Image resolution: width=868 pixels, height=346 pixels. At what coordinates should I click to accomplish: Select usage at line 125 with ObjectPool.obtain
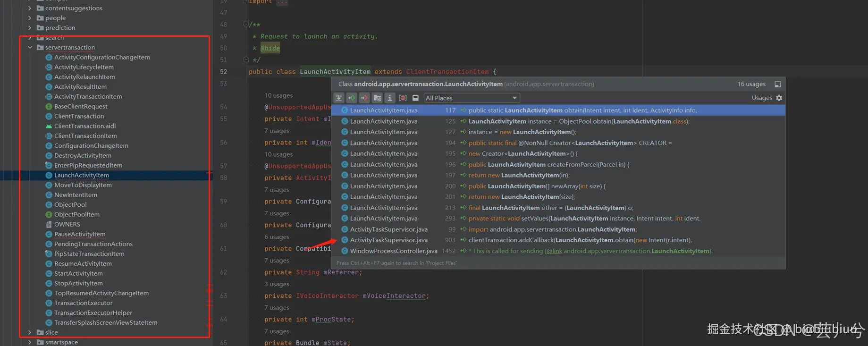558,121
